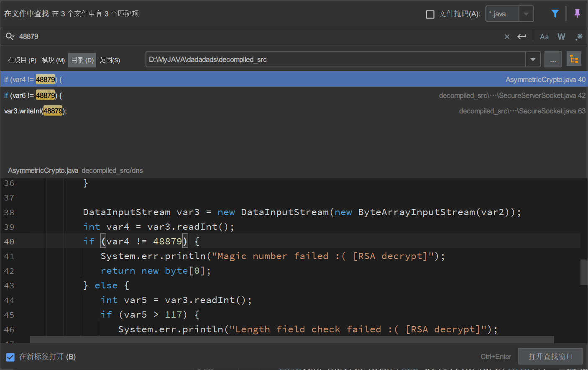The height and width of the screenshot is (370, 588).
Task: Open the *.java file mask dropdown
Action: tap(526, 14)
